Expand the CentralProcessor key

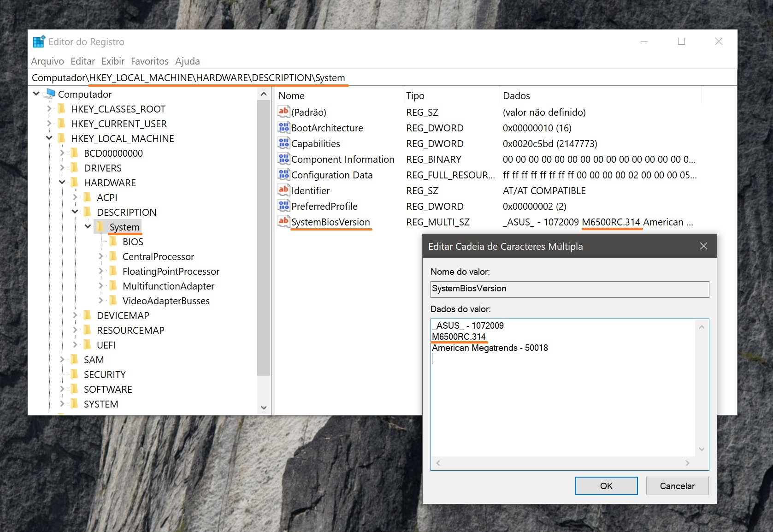pyautogui.click(x=101, y=256)
